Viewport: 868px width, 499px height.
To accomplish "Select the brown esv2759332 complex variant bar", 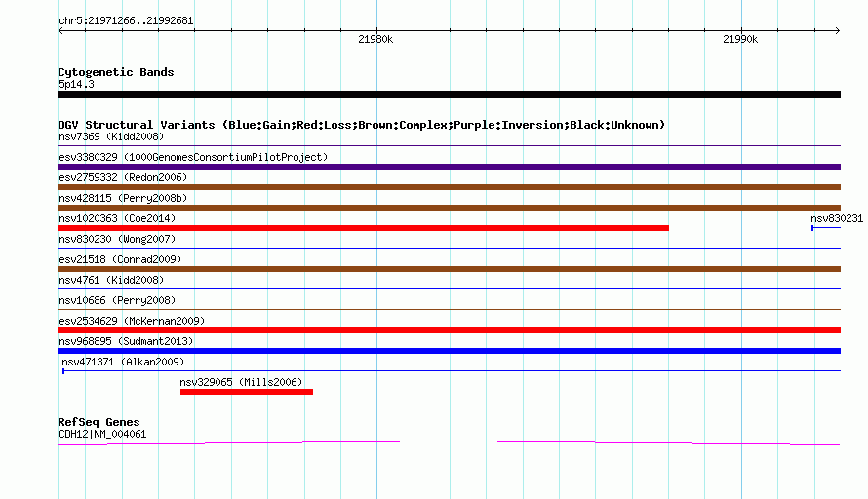I will coord(449,187).
